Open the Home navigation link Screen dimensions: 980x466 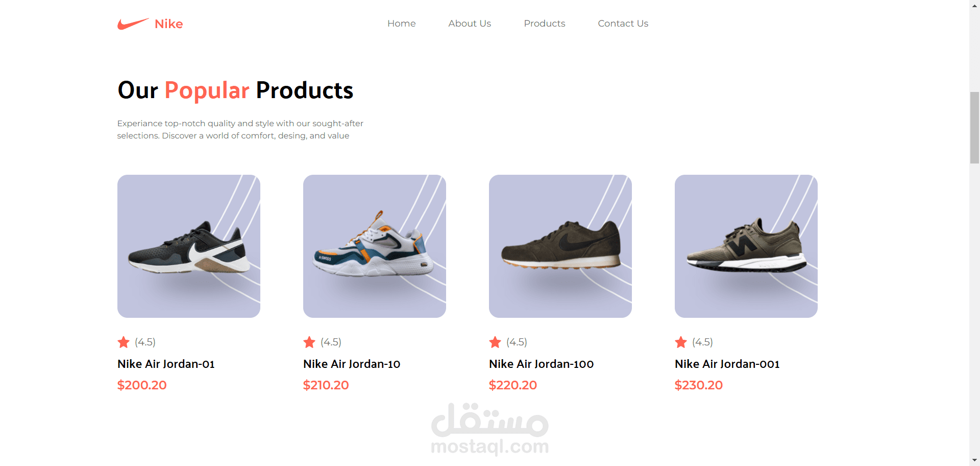pos(401,24)
